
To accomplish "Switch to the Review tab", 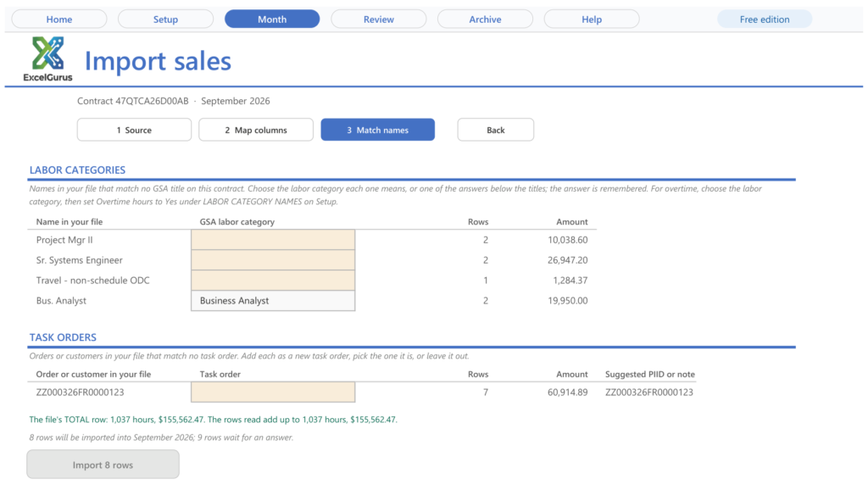I will 379,19.
